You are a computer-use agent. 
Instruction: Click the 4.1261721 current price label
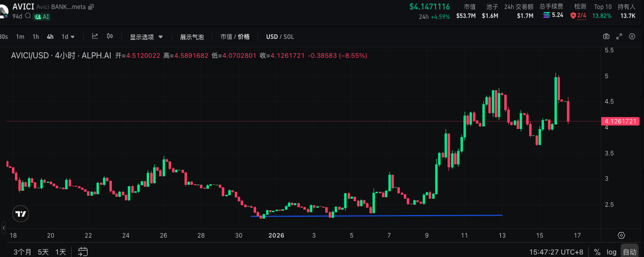[x=621, y=122]
